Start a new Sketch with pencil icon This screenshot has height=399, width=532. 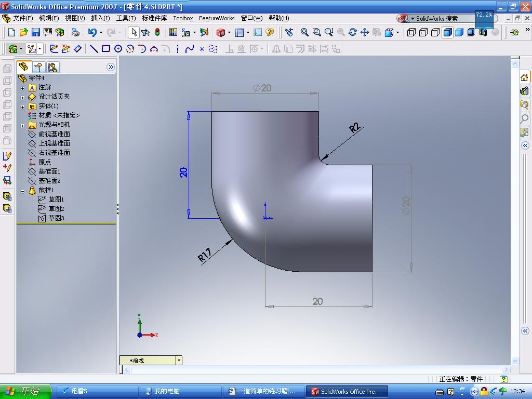coord(54,49)
